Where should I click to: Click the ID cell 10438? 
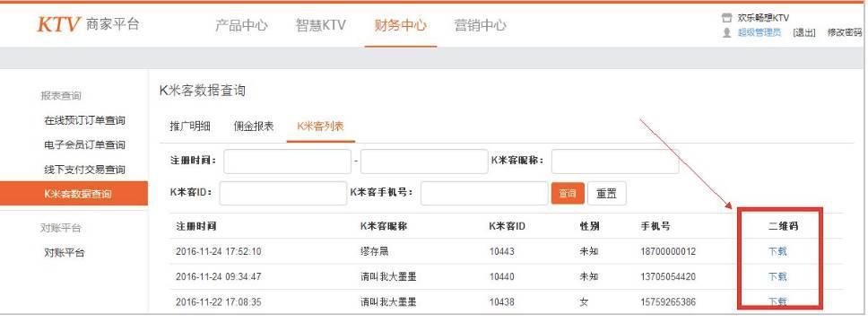[501, 302]
